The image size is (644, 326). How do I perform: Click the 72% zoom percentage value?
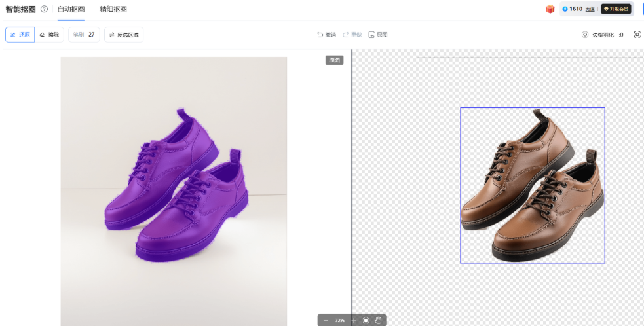(x=340, y=321)
